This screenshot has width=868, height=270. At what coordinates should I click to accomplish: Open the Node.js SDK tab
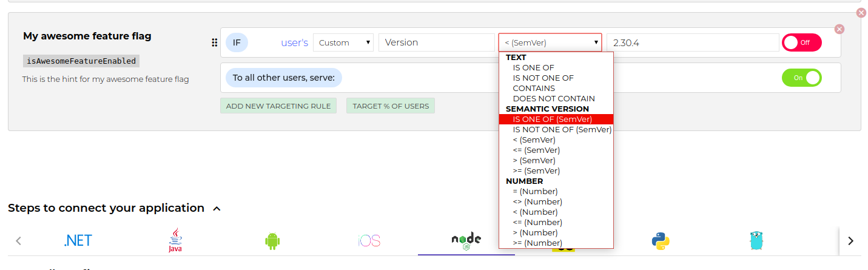(x=466, y=240)
